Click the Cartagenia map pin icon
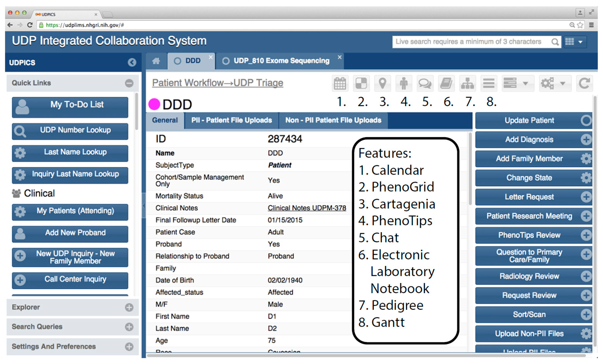Screen dimensions: 603x364 [x=382, y=83]
